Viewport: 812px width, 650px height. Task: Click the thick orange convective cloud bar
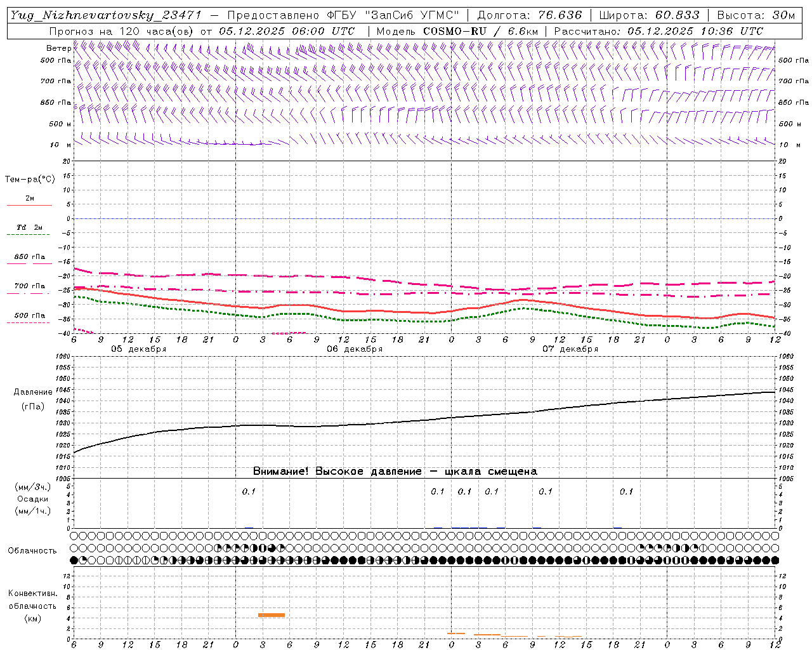(272, 614)
